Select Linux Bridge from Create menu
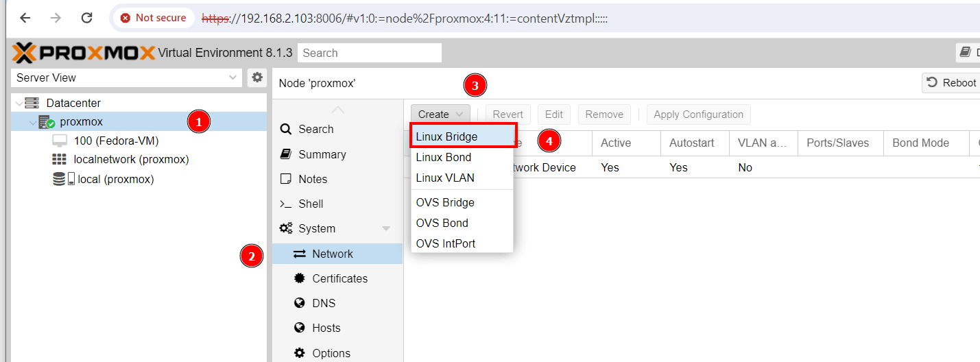Screen dimensions: 980x362 [x=446, y=136]
